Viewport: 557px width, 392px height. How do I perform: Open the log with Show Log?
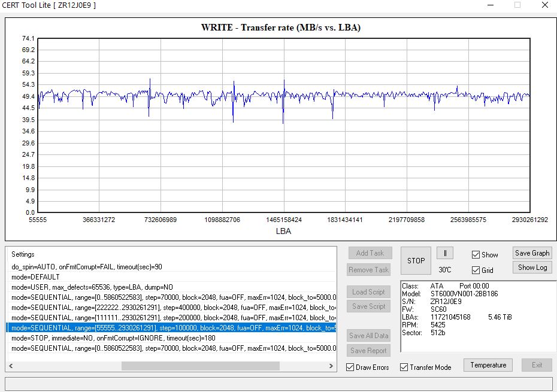coord(532,268)
